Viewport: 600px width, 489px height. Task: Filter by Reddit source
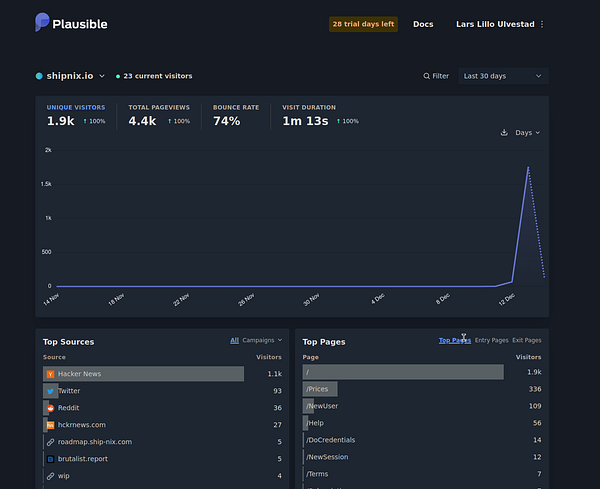pyautogui.click(x=68, y=408)
